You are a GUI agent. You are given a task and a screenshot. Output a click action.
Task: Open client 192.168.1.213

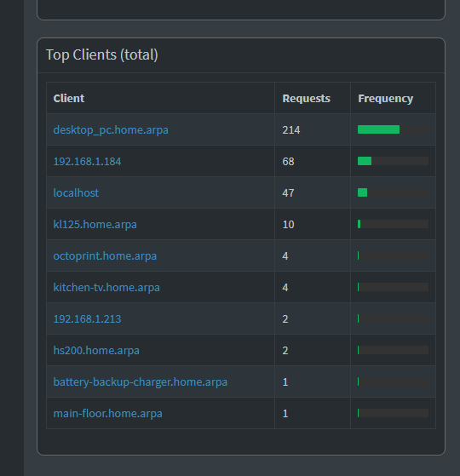click(x=87, y=318)
